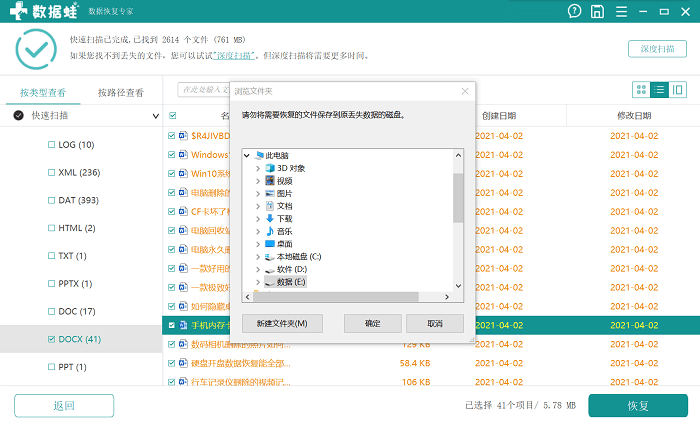Click the folder tree horizontal scrollbar thumb
Viewport: 700px width, 429px height.
click(336, 297)
